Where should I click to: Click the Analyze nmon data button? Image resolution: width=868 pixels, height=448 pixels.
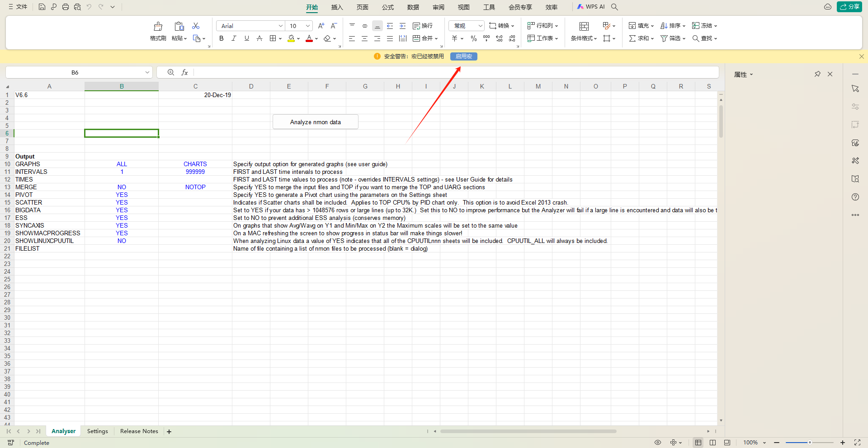pos(316,122)
